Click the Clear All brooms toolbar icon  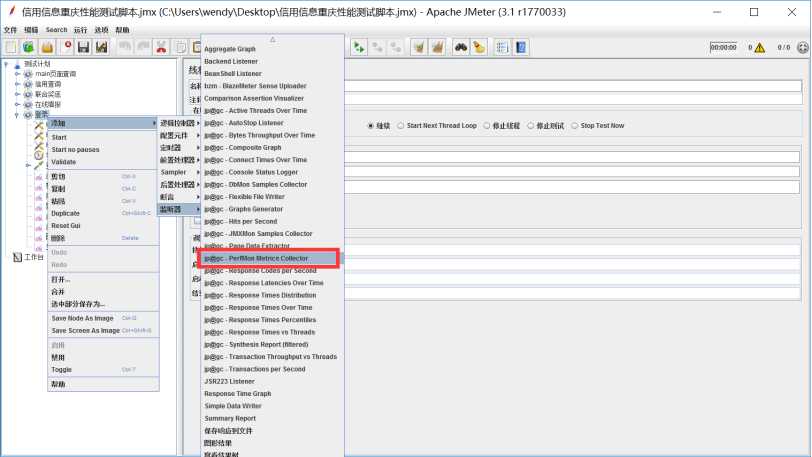[x=438, y=48]
